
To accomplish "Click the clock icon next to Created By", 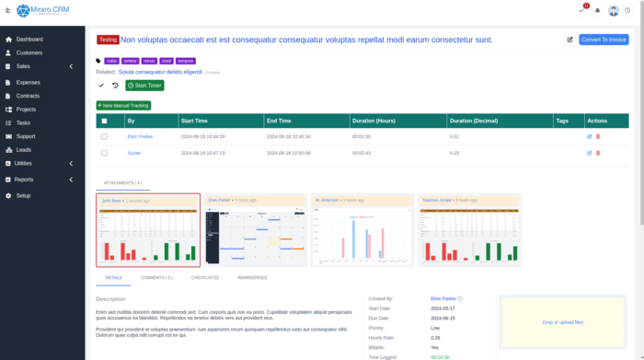I will [460, 298].
